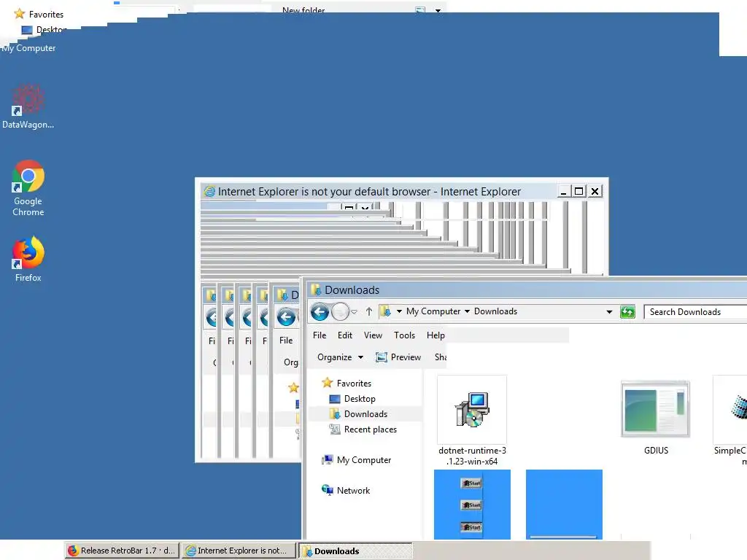Minimize the Internet Explorer window
This screenshot has height=560, width=747.
tap(564, 192)
